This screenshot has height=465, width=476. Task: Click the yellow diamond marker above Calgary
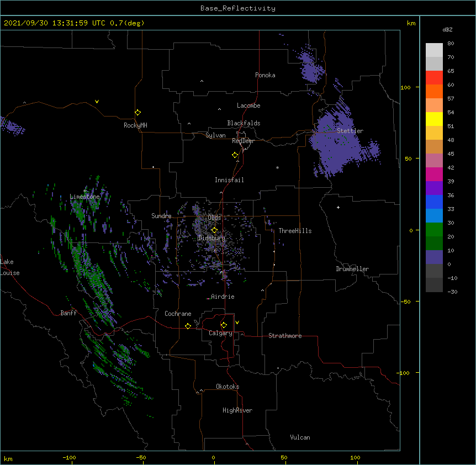click(x=224, y=325)
